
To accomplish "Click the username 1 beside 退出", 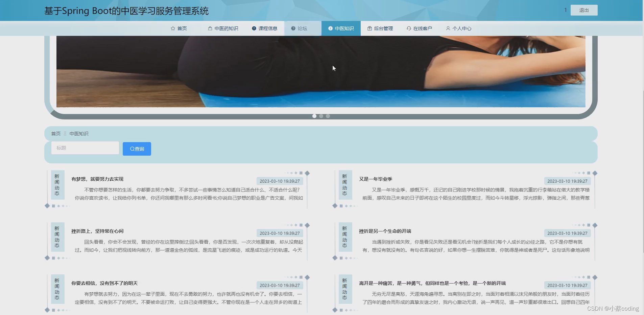I will 565,10.
